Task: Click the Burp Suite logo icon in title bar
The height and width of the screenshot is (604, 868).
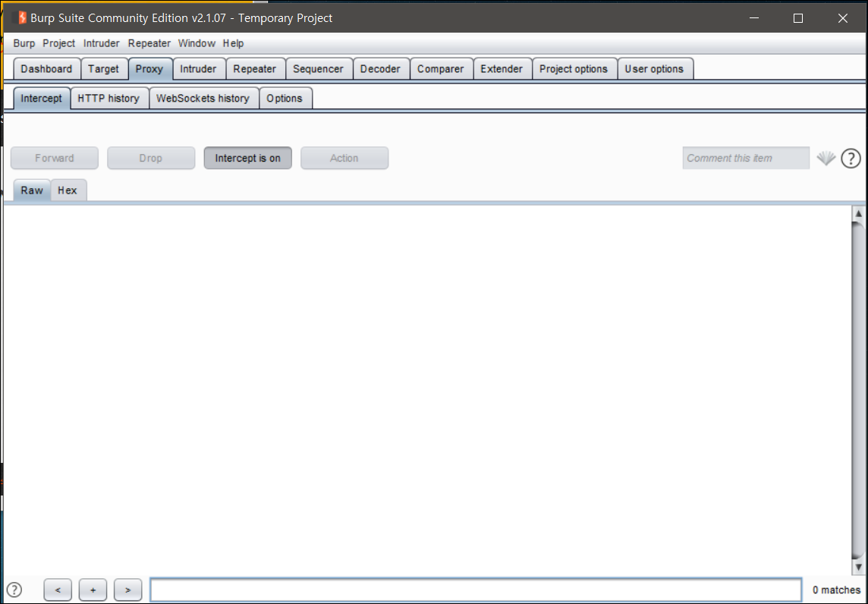Action: point(22,17)
